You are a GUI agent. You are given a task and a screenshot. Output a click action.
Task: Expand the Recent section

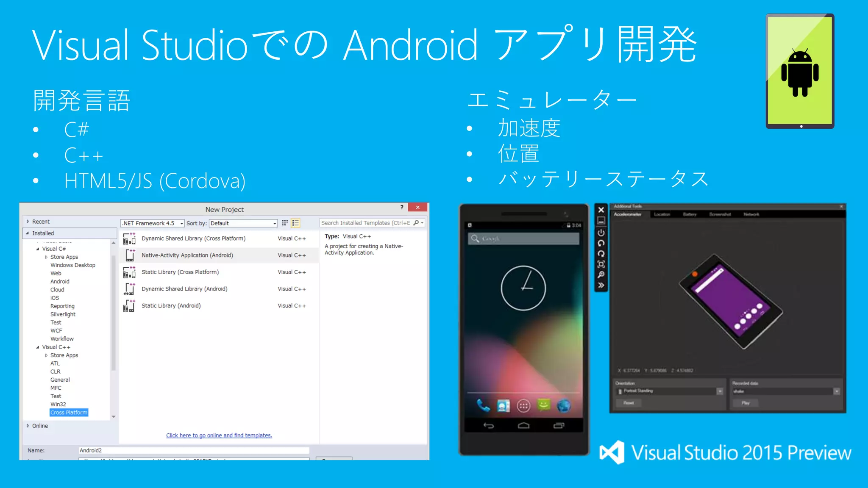click(x=28, y=222)
